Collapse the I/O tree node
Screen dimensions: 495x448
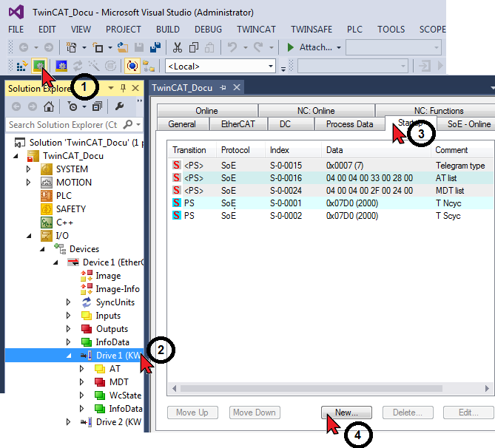(x=29, y=236)
